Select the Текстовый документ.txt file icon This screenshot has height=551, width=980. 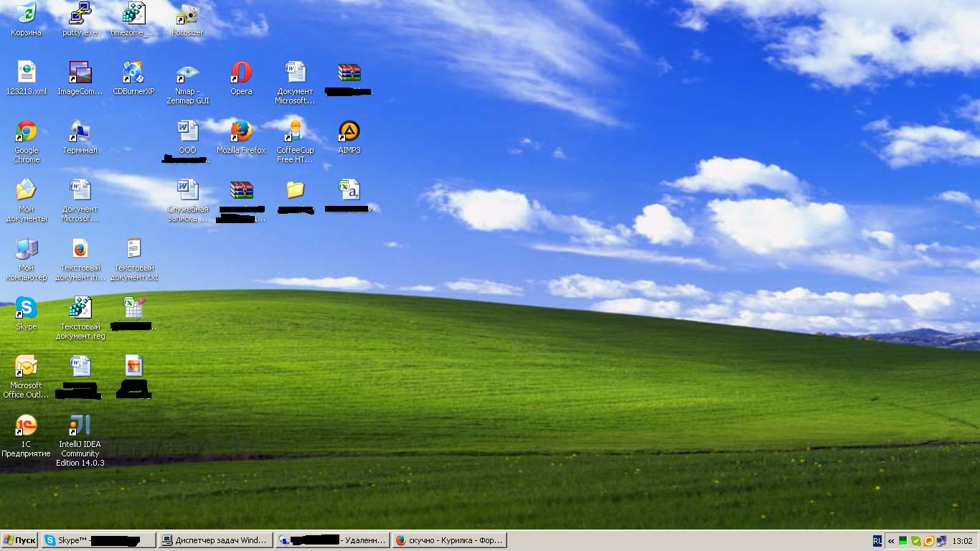click(133, 248)
